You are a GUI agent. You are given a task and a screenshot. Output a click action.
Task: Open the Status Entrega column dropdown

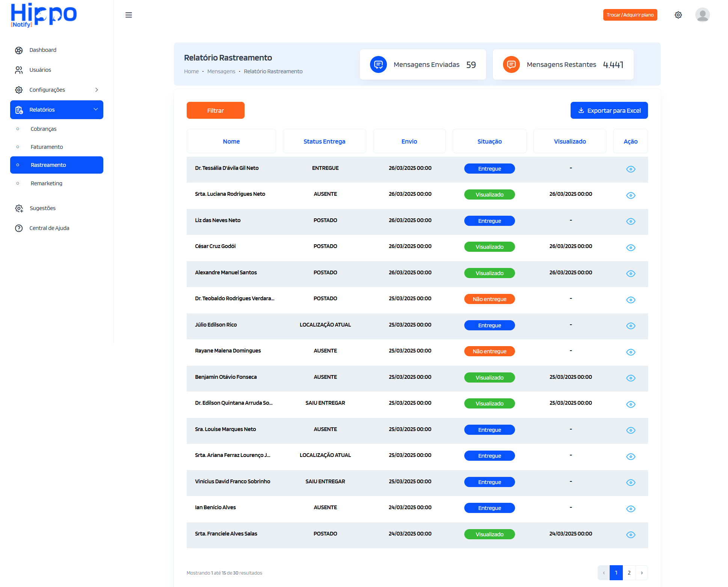click(324, 141)
